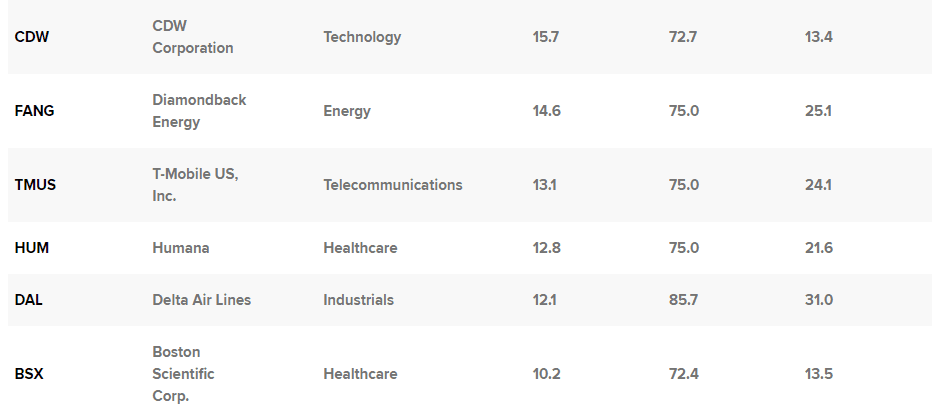The image size is (932, 414).
Task: Select the FANG ticker cell
Action: click(x=35, y=111)
